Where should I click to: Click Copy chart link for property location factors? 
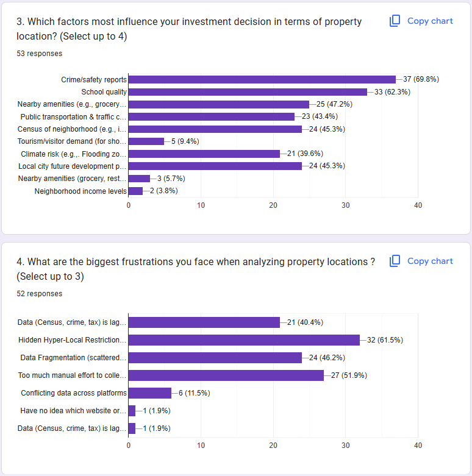pos(430,21)
